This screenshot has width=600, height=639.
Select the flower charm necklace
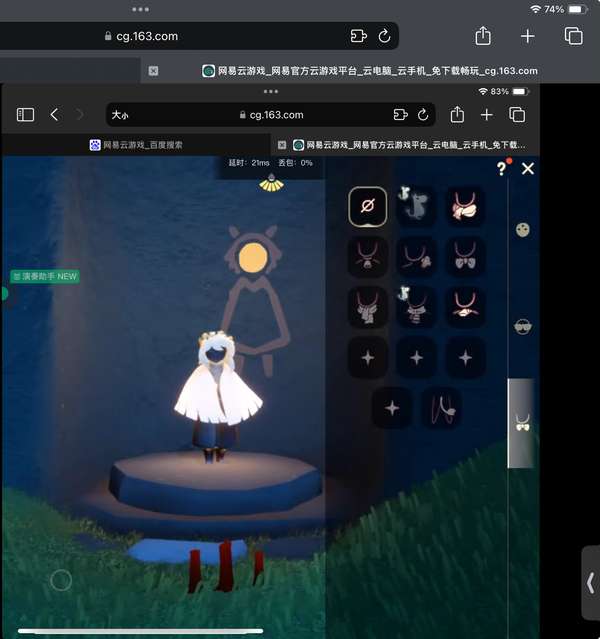pos(416,257)
